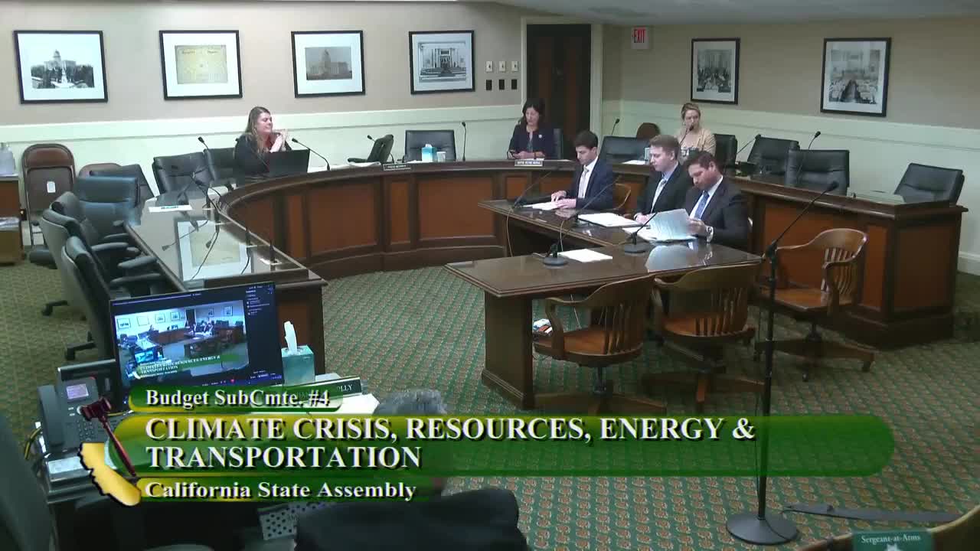The image size is (980, 551).
Task: Click the "Budget SubCmte. #4" caption text
Action: click(237, 398)
